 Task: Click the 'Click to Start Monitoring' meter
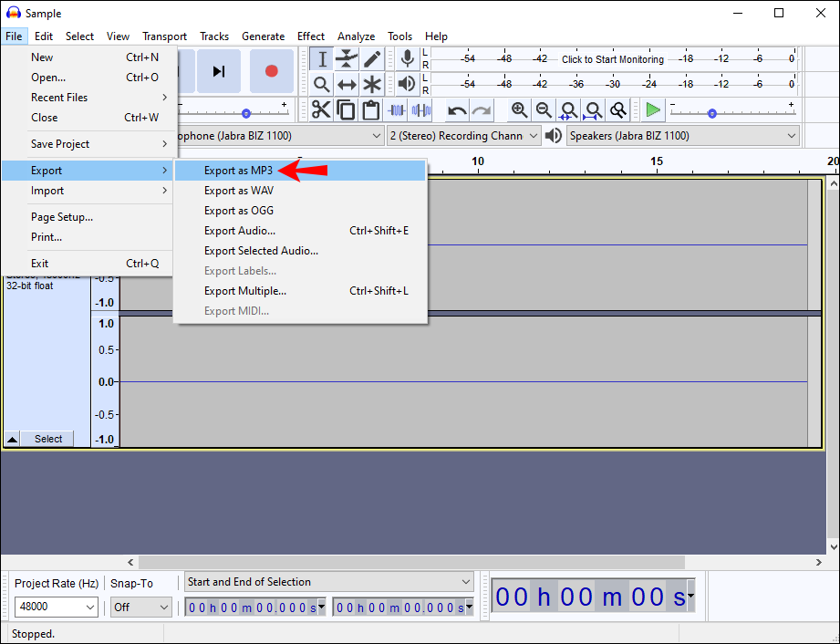(614, 59)
